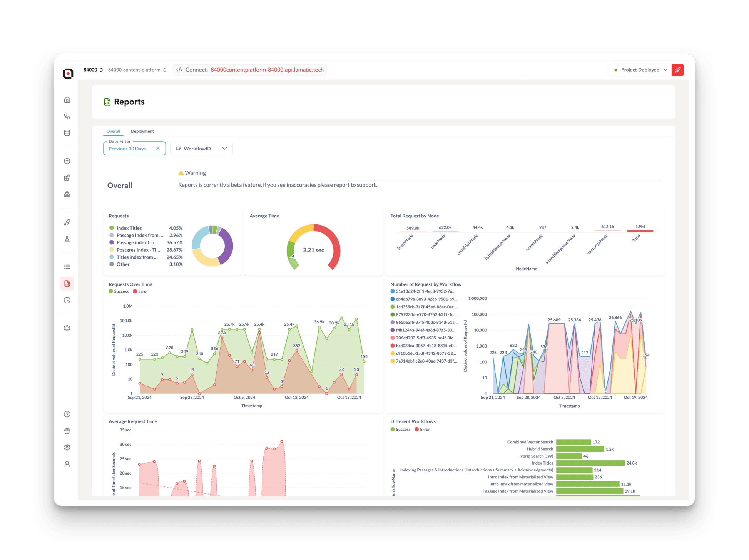
Task: Click the Lamatic logo in sidebar
Action: 68,73
